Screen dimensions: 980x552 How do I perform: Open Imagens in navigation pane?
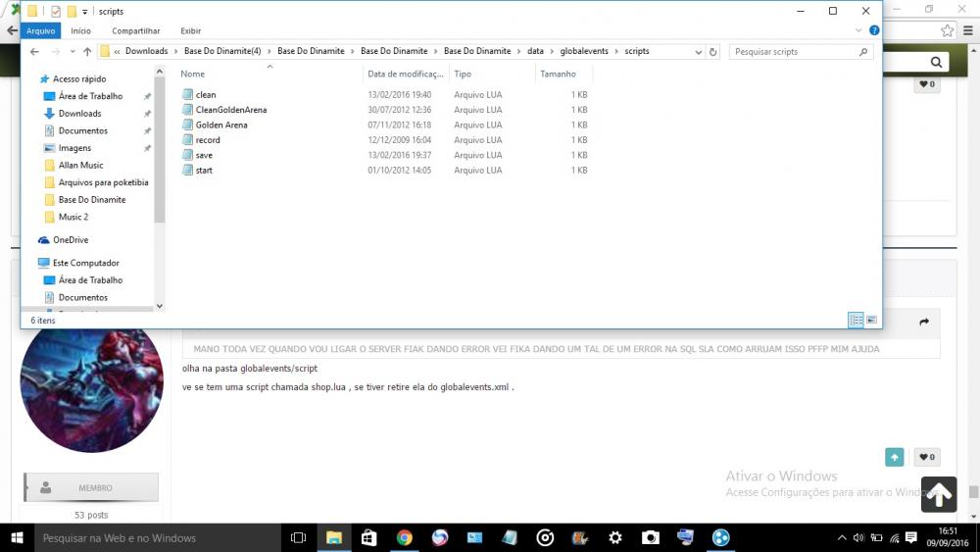tap(75, 147)
